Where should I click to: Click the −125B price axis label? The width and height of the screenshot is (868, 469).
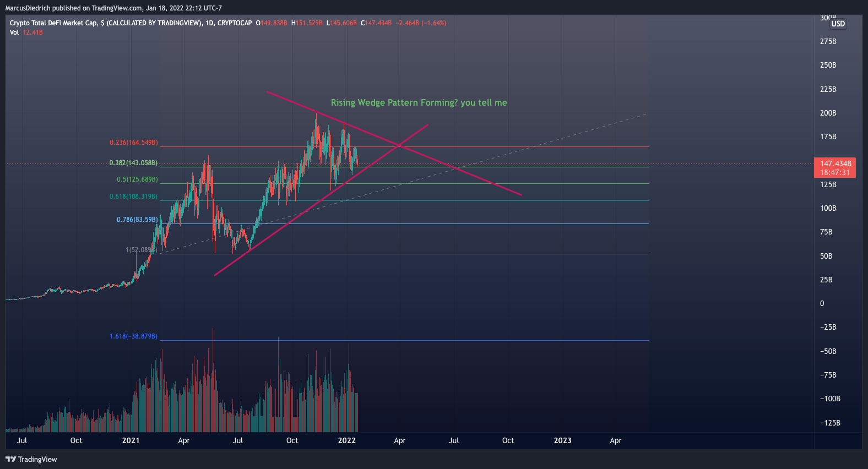(830, 423)
